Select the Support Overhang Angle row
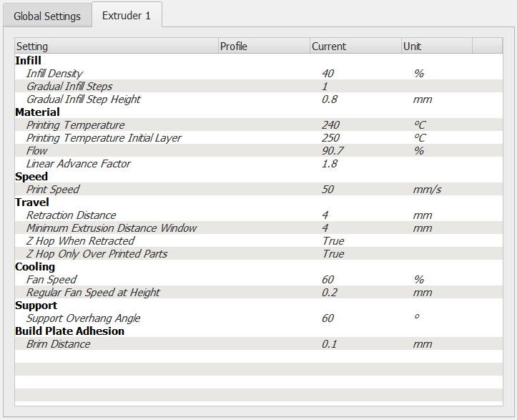 click(x=259, y=318)
